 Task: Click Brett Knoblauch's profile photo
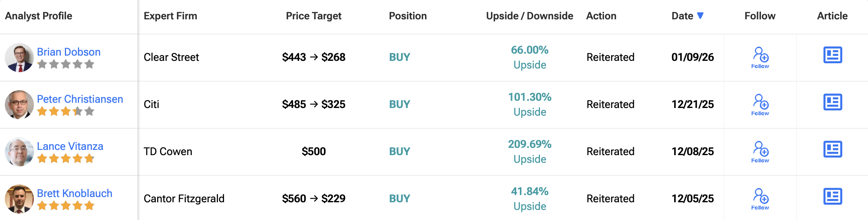click(19, 199)
